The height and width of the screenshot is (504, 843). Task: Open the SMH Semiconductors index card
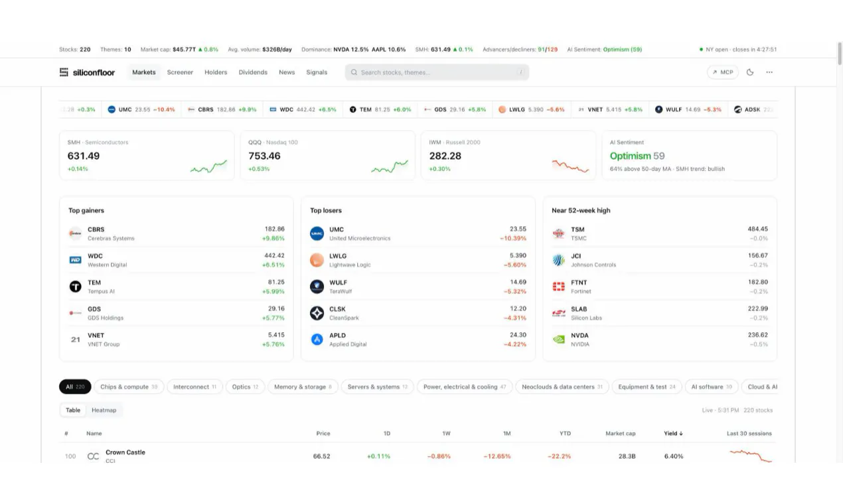pyautogui.click(x=147, y=155)
